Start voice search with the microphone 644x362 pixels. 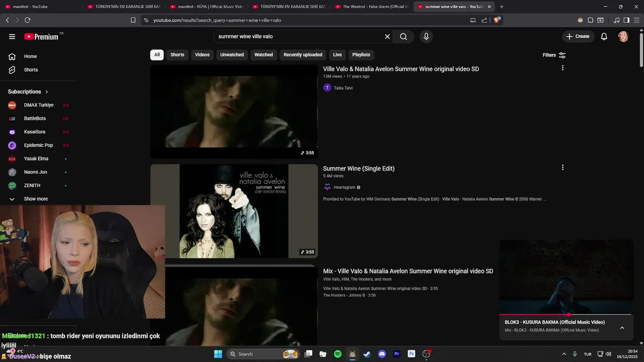click(x=426, y=36)
